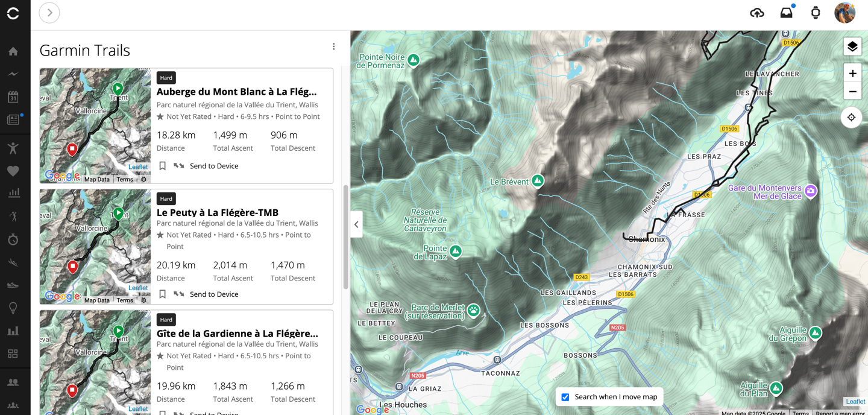Center map on my current location
Viewport: 868px width, 415px height.
852,118
